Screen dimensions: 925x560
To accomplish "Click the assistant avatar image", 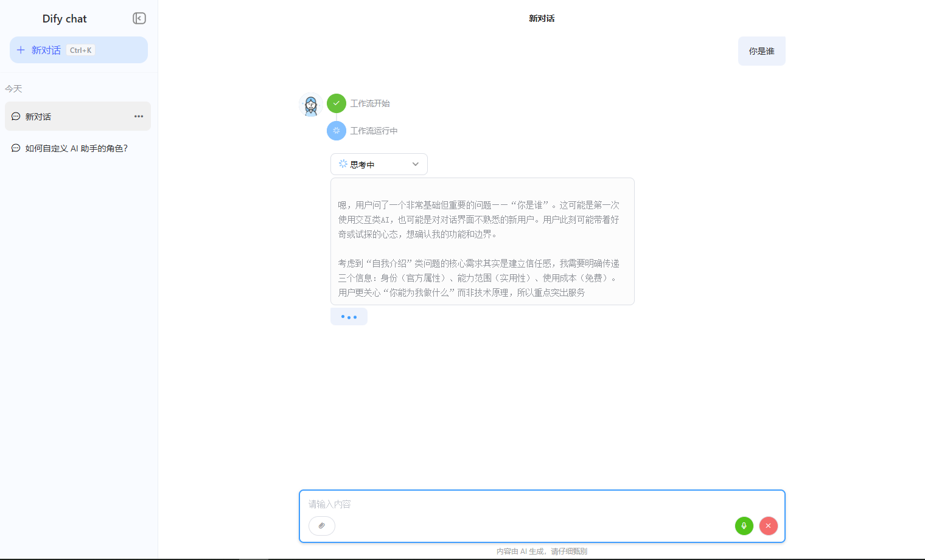I will click(x=311, y=105).
